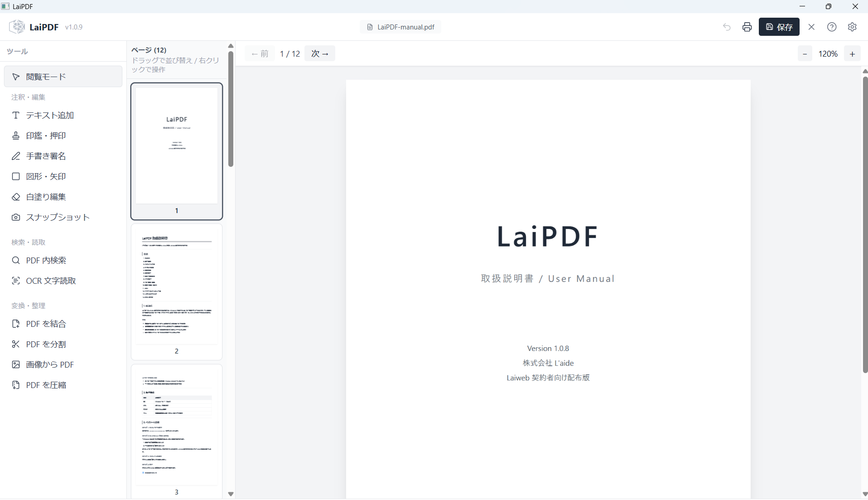Click the document view vertical scrollbar
Screen dimensions: 868x500
pyautogui.click(x=865, y=224)
